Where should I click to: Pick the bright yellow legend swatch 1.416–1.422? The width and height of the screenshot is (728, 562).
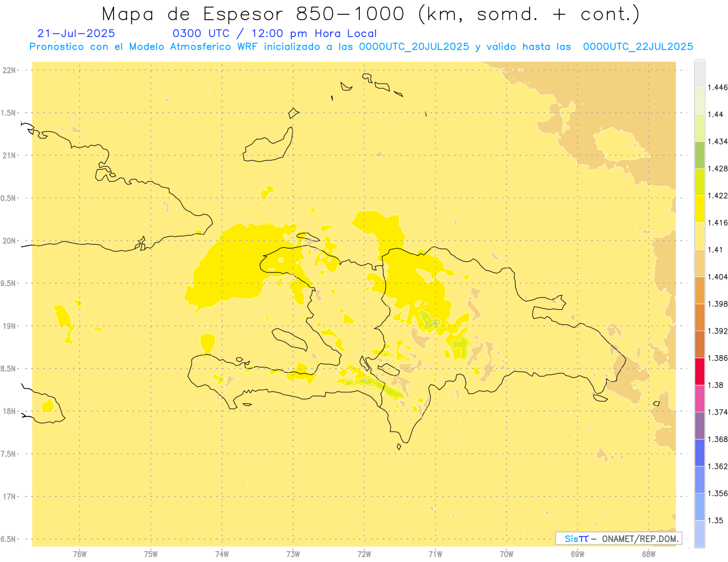(699, 209)
